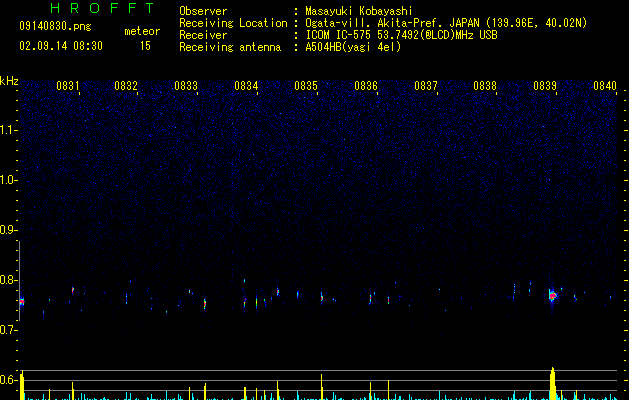The width and height of the screenshot is (629, 400).
Task: Click the 0.8 kHz axis label
Action: 8,280
